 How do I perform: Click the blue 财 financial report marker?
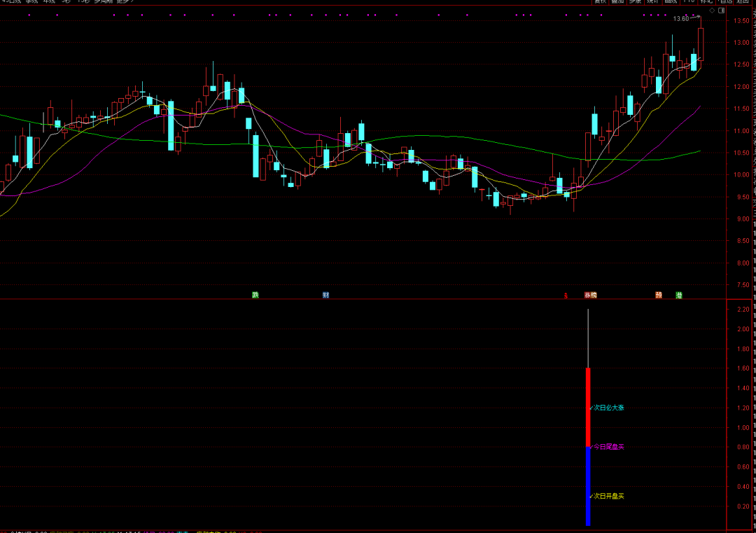click(325, 295)
